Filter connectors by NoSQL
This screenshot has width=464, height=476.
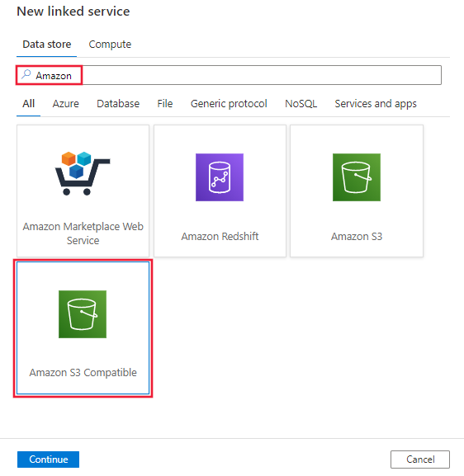301,103
